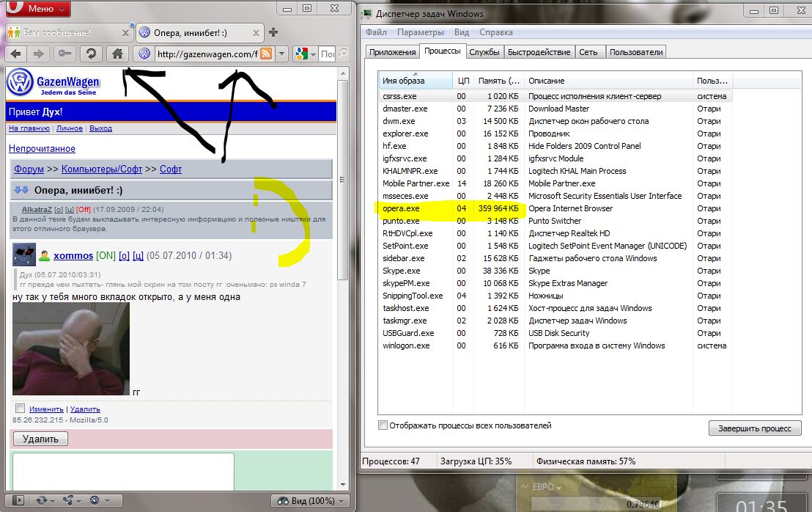Click the reply text area on the forum
Screen dimensions: 812x512
[123, 471]
